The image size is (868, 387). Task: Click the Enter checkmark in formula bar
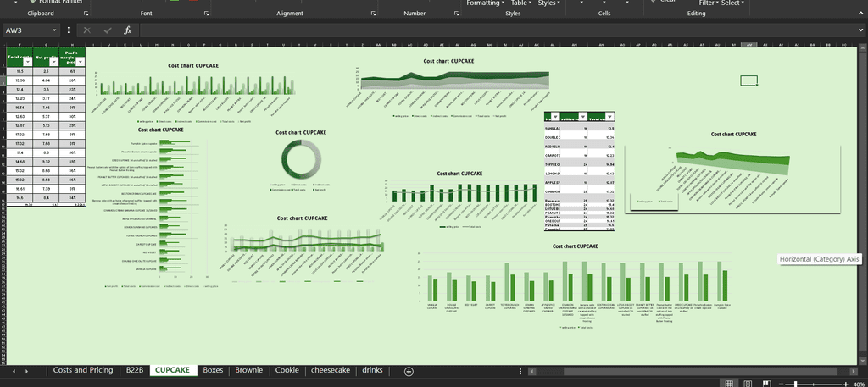pyautogui.click(x=108, y=30)
